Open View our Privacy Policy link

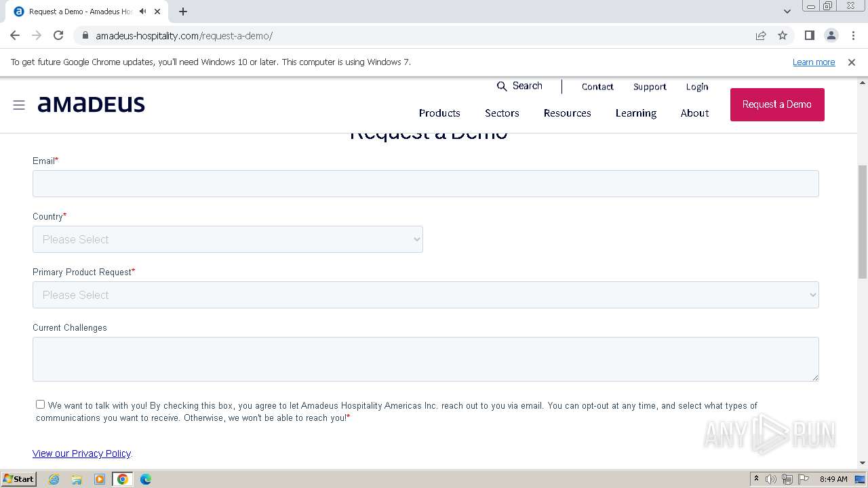[81, 453]
